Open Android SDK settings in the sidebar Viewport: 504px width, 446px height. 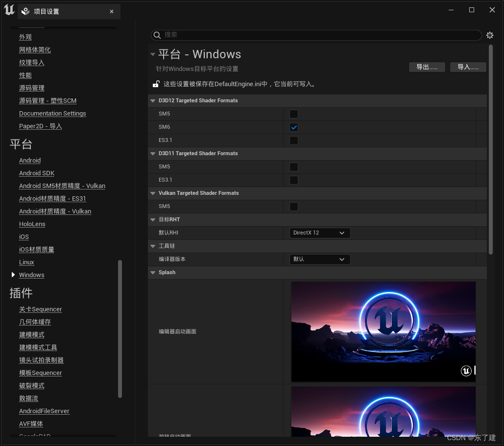(x=36, y=173)
